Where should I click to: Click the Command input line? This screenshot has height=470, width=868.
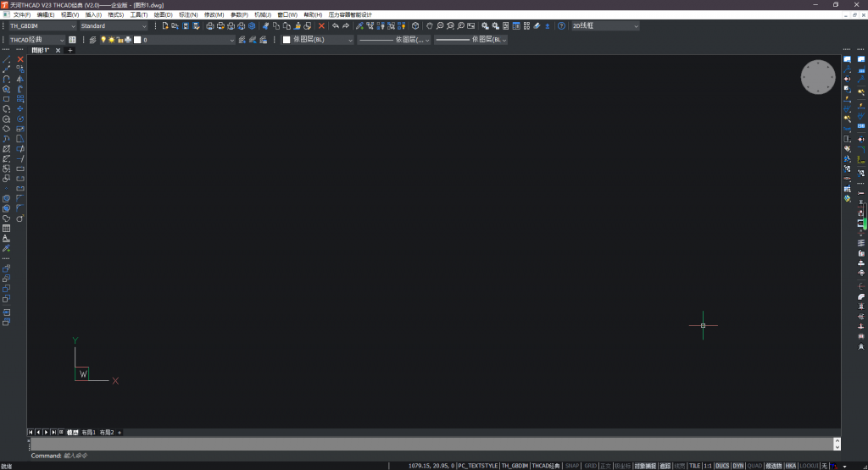pos(424,456)
